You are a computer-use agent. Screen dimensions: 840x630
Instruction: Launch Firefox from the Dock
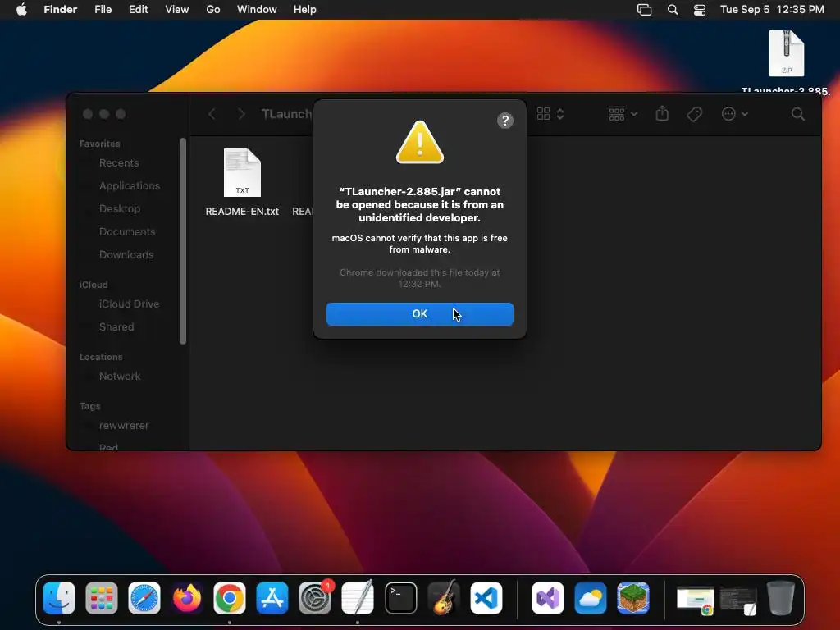point(187,598)
